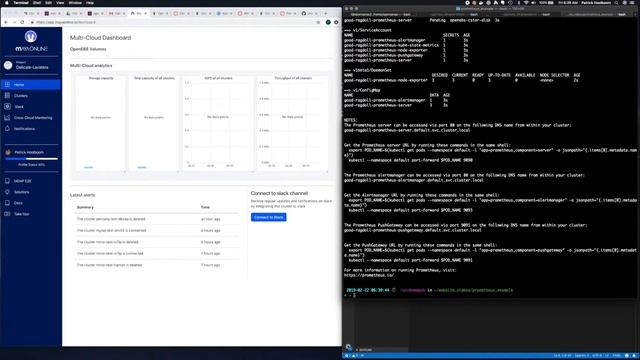Click the green extension icon in browser toolbar
The image size is (640, 360).
click(328, 22)
